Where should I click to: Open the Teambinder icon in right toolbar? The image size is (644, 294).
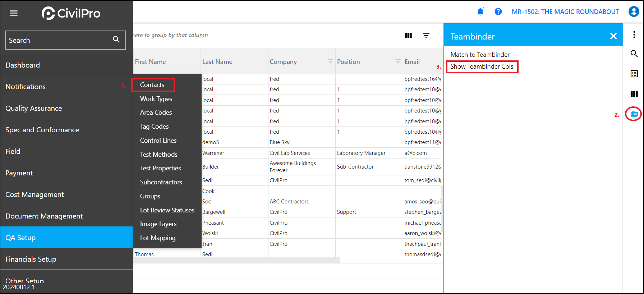coord(634,114)
